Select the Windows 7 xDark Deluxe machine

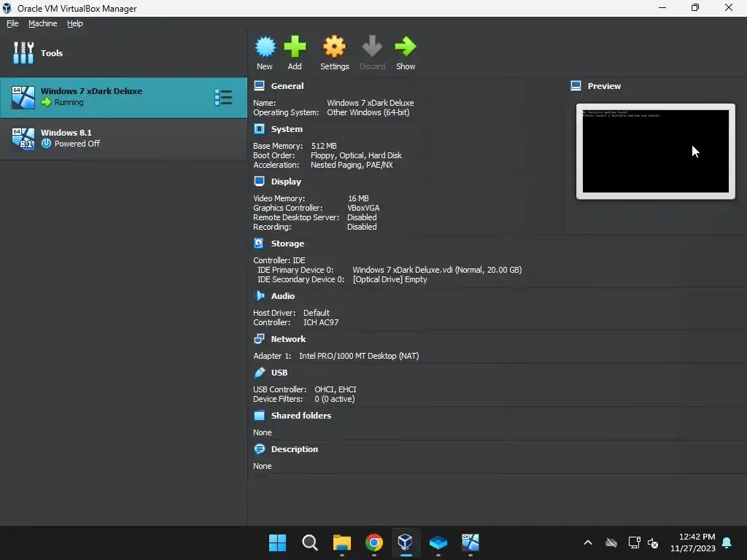pos(123,98)
